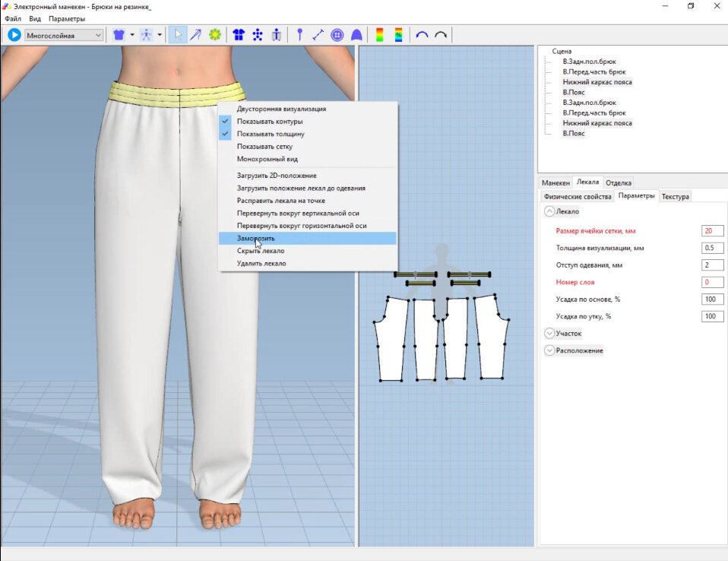The width and height of the screenshot is (728, 561).
Task: Click the Толщина визуализации value field
Action: coord(712,248)
